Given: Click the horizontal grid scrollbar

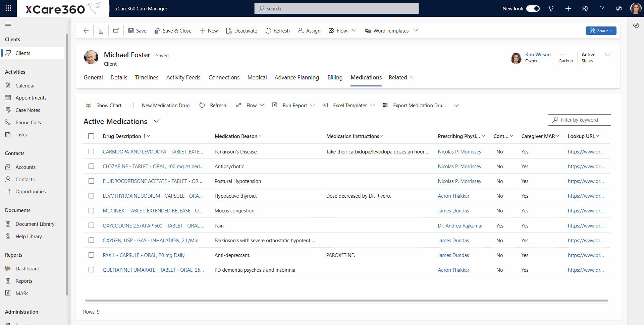Looking at the screenshot, I should tap(346, 301).
